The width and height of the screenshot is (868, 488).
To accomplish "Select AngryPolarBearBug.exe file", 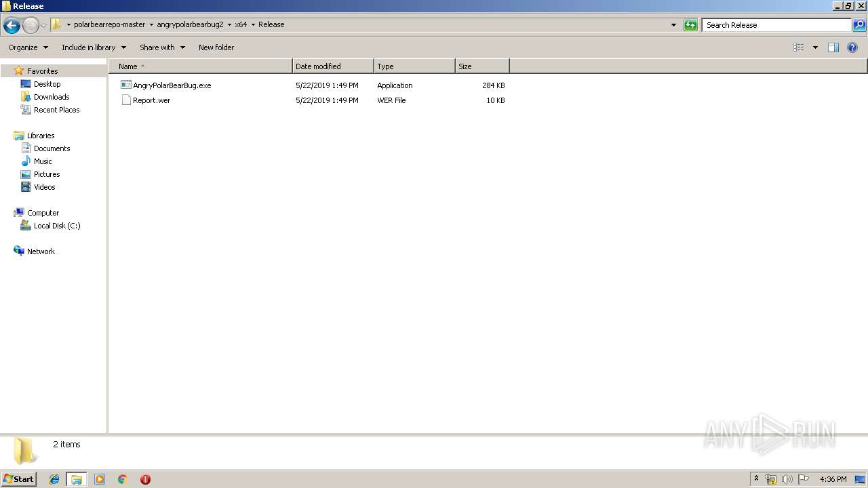I will click(172, 85).
